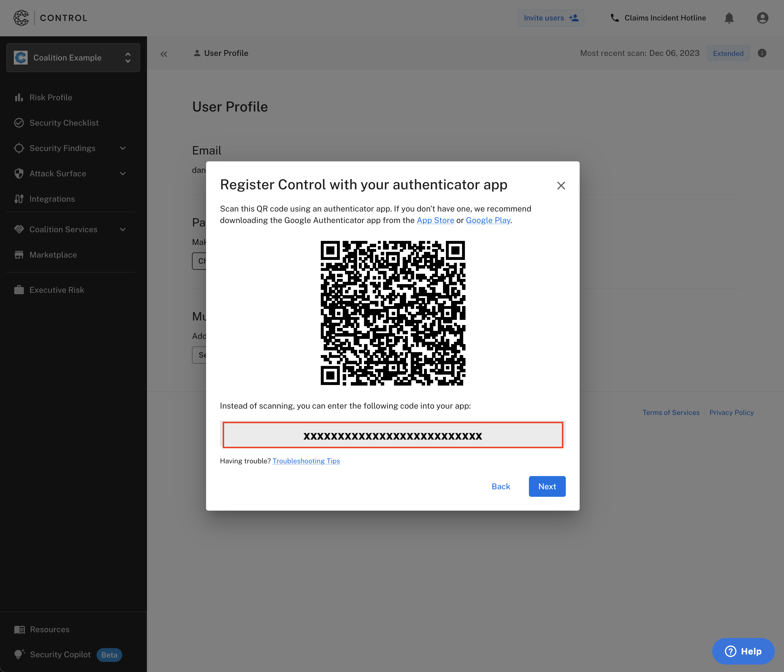
Task: Click the Help question mark button
Action: pos(743,651)
